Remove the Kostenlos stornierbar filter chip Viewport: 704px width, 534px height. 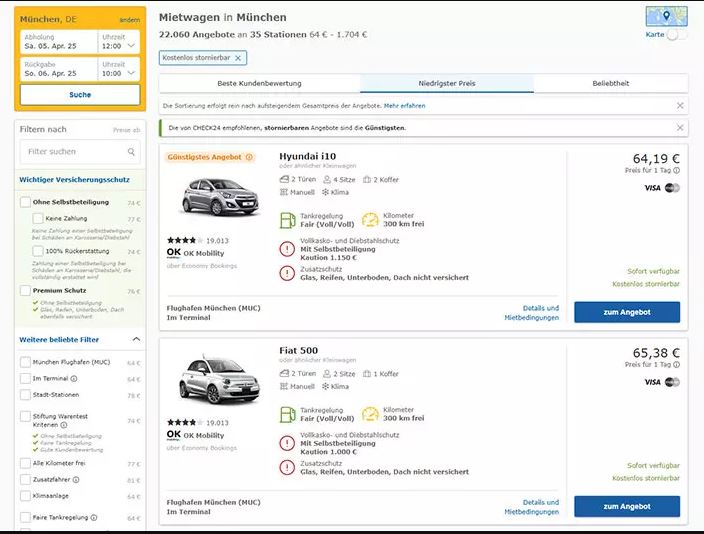238,58
